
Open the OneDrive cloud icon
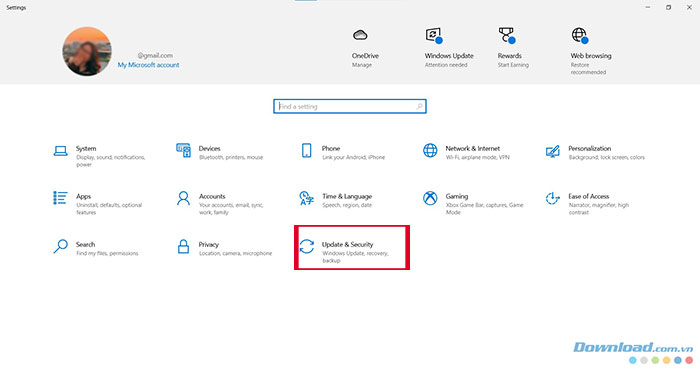[360, 35]
